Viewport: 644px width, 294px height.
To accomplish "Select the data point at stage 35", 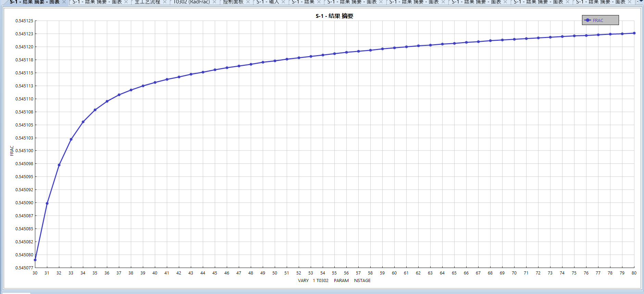I will point(95,110).
